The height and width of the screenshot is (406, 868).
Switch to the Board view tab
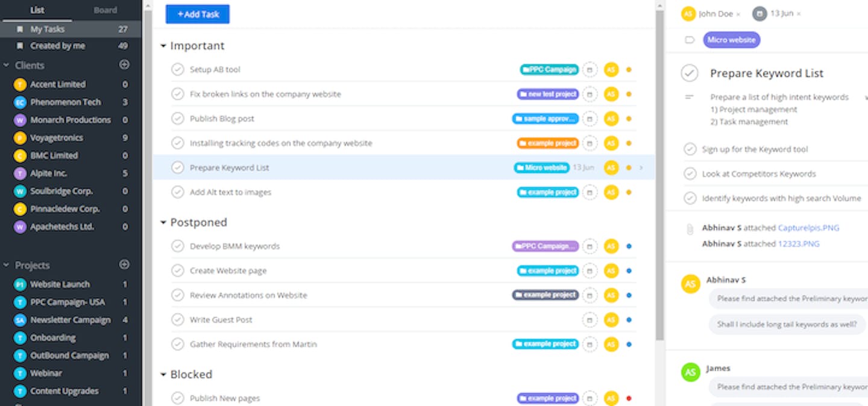click(x=105, y=10)
